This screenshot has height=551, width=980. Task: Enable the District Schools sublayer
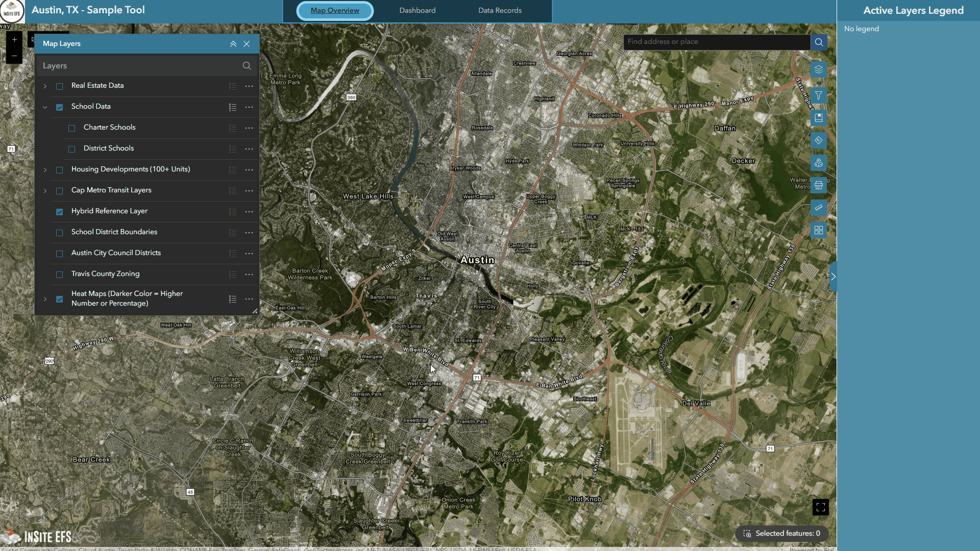72,149
